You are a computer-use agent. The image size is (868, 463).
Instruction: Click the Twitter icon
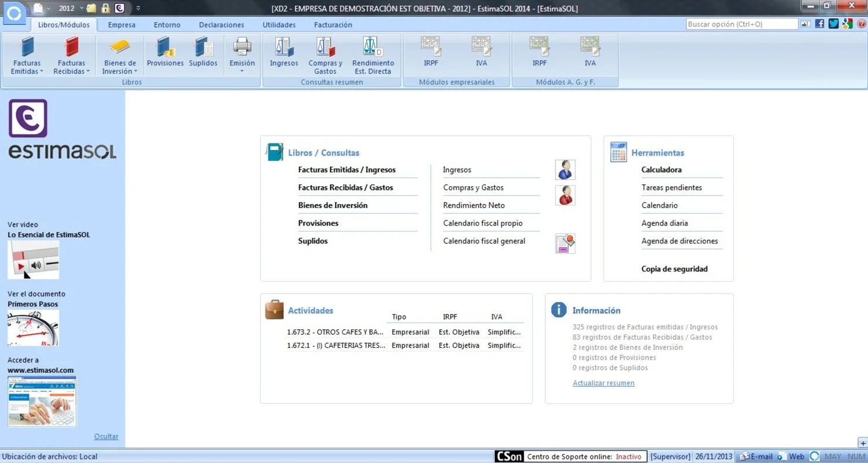pos(833,24)
